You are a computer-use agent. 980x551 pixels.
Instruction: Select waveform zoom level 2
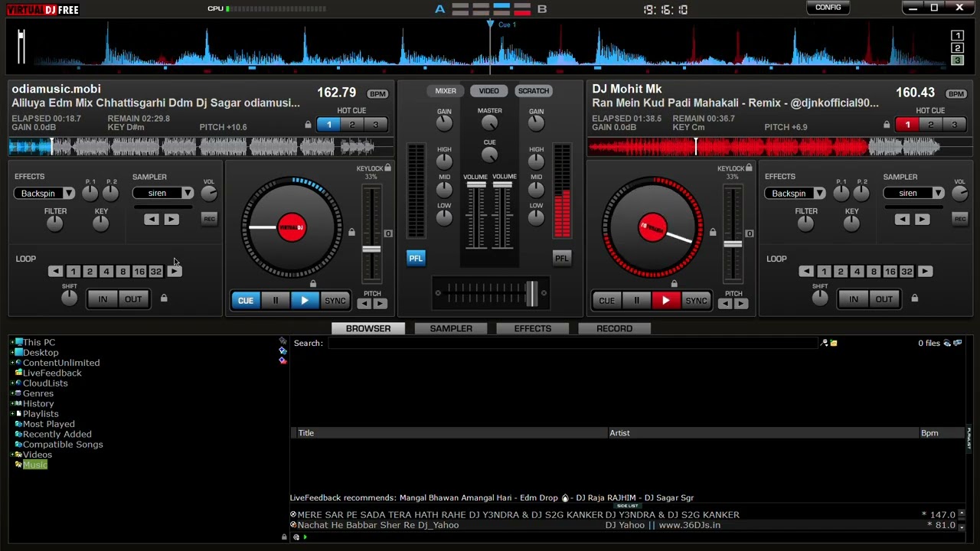[957, 48]
